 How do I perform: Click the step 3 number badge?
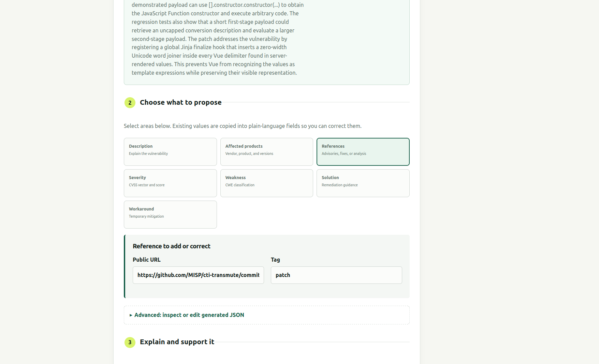pos(130,342)
